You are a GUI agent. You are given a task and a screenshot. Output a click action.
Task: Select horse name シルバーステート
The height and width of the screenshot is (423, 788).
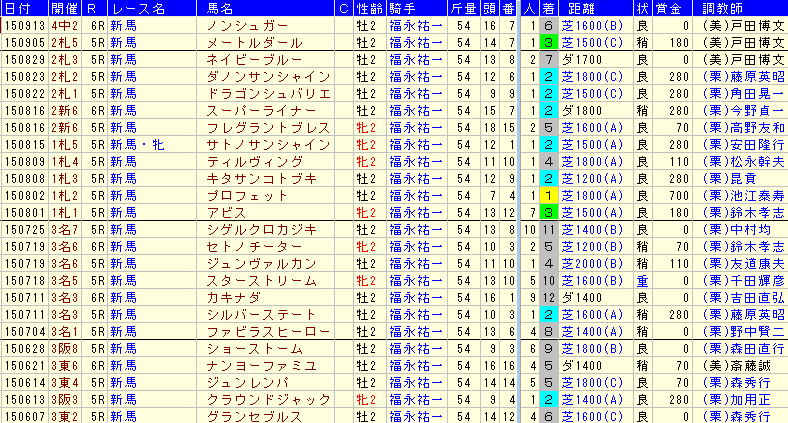tap(261, 315)
